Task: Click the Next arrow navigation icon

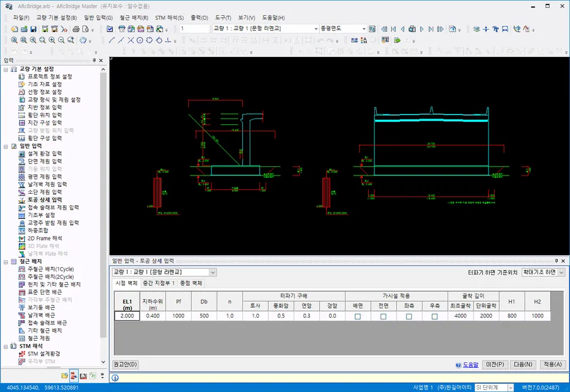Action: point(422,29)
